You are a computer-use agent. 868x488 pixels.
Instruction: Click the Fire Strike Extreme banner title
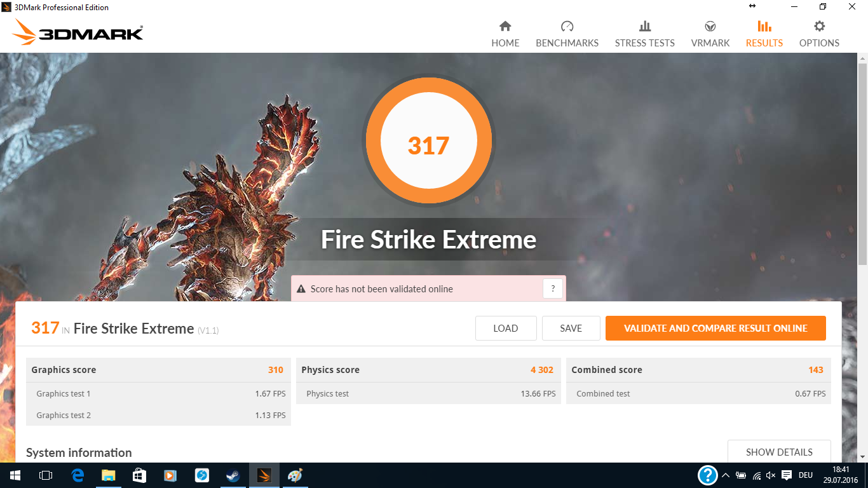coord(429,240)
